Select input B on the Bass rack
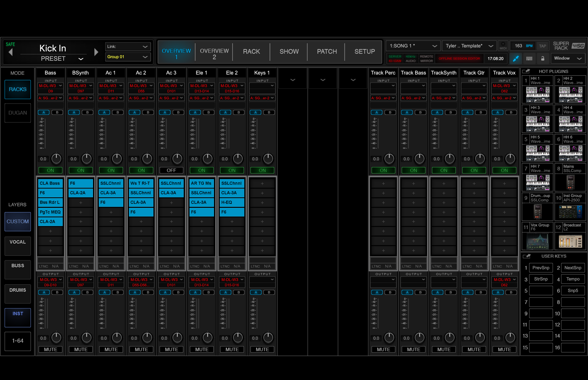Screen dimensions: 588x380 tap(57, 112)
